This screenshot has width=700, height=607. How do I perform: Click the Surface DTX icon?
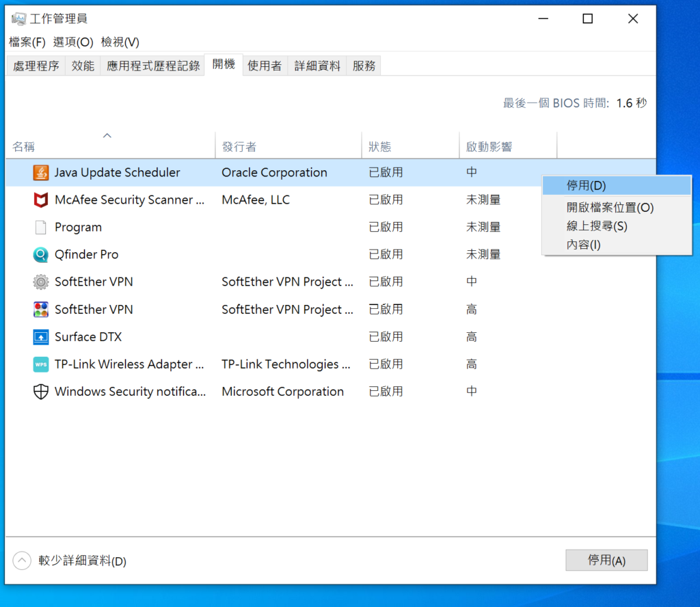pyautogui.click(x=40, y=337)
